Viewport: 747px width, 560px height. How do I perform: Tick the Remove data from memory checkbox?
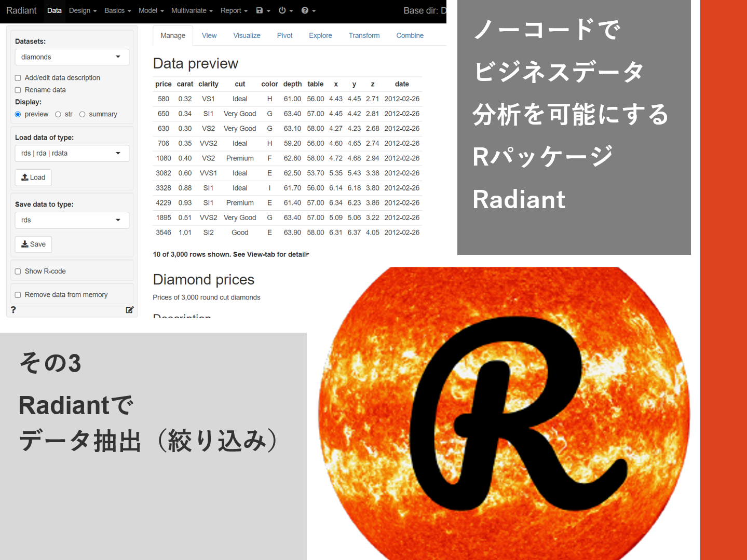click(18, 295)
